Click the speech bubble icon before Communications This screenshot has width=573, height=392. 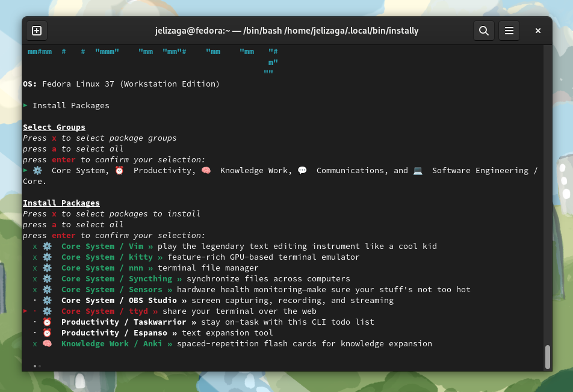click(302, 171)
